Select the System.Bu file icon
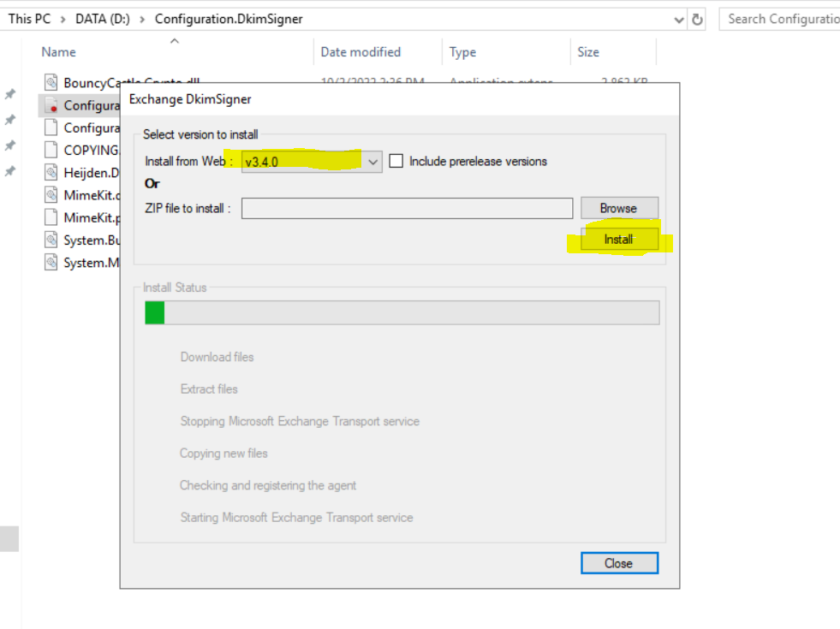840x629 pixels. pyautogui.click(x=51, y=240)
